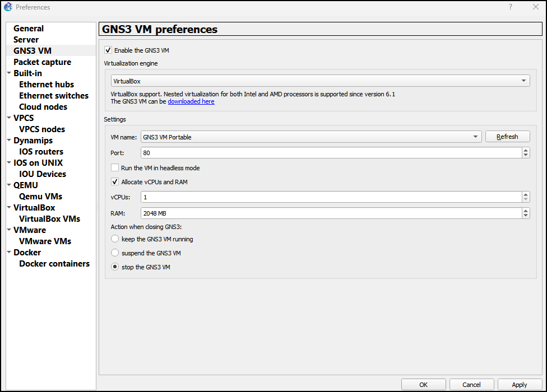Collapse the VMware tree section
This screenshot has width=547, height=392.
[x=9, y=230]
